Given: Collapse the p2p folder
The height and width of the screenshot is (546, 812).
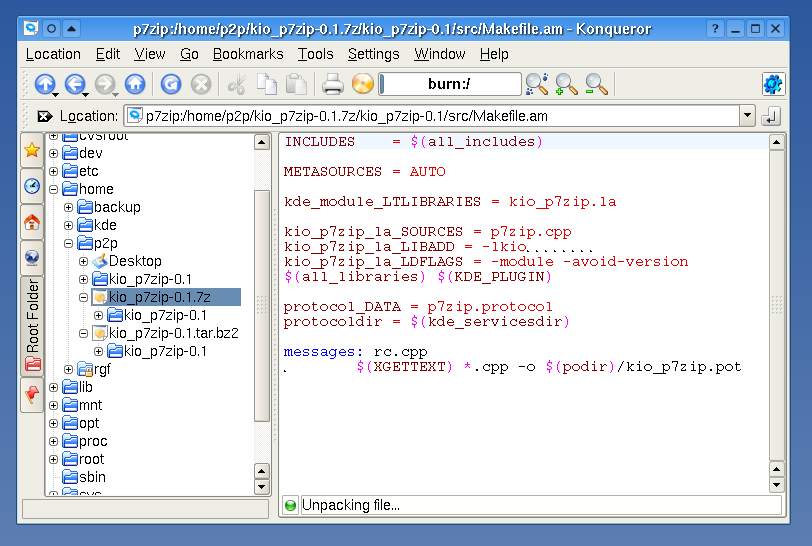Looking at the screenshot, I should click(68, 243).
